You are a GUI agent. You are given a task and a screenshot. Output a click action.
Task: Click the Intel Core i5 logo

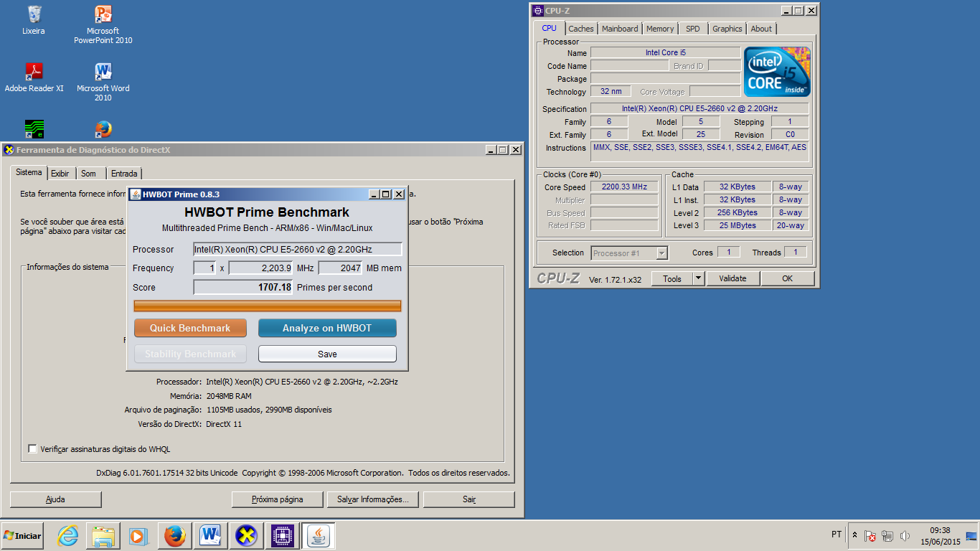click(x=778, y=72)
